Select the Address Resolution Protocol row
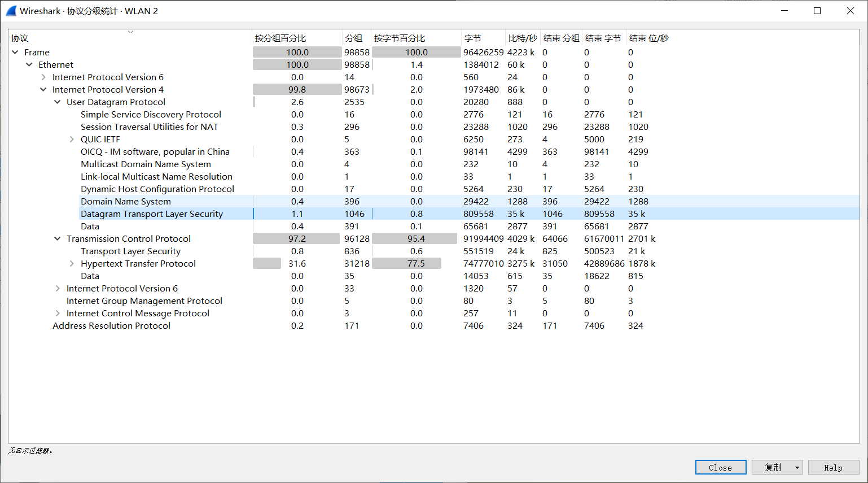 coord(111,326)
